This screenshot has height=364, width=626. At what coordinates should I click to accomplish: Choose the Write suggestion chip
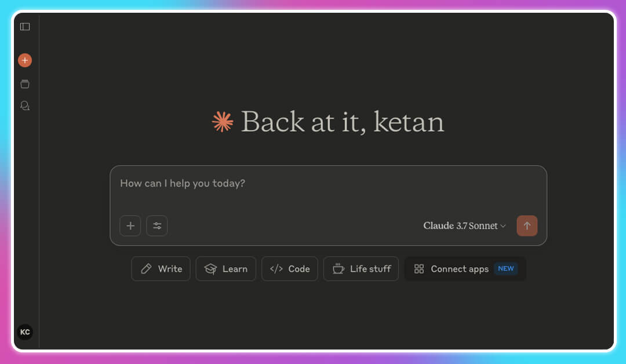tap(161, 269)
